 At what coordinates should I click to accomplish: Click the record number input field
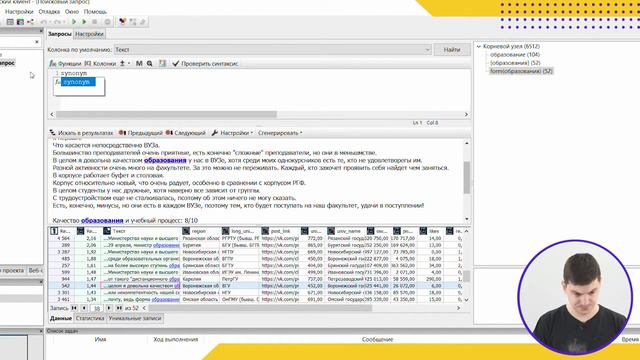pos(97,308)
